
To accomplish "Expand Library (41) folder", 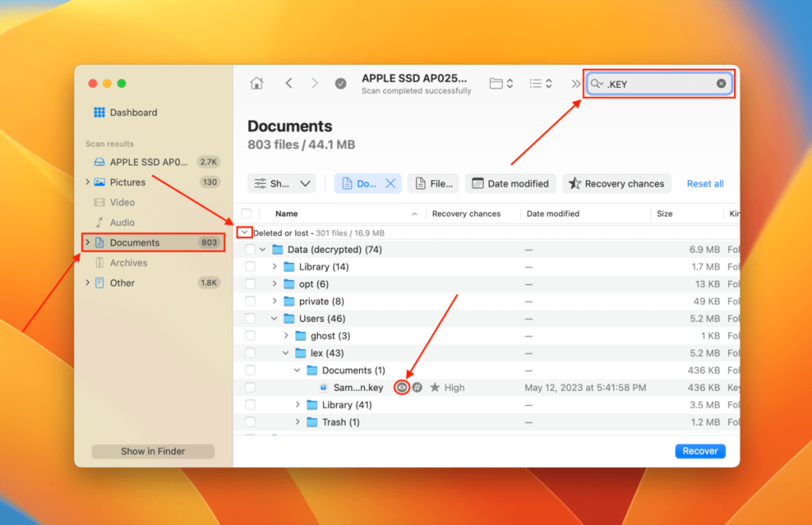I will pos(298,405).
